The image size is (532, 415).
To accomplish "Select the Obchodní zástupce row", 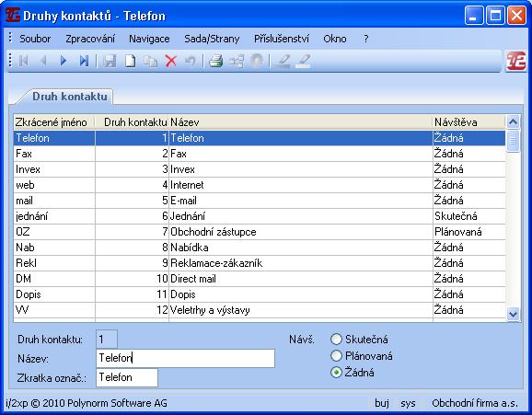I will 260,232.
